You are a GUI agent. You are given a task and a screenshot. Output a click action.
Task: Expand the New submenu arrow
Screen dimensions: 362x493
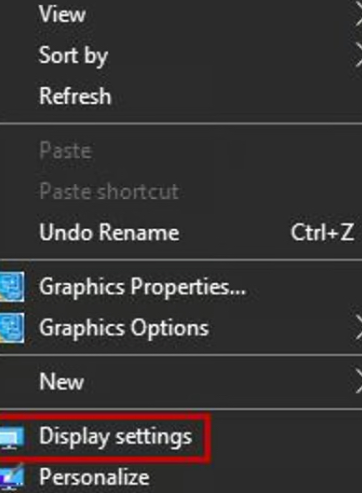358,381
